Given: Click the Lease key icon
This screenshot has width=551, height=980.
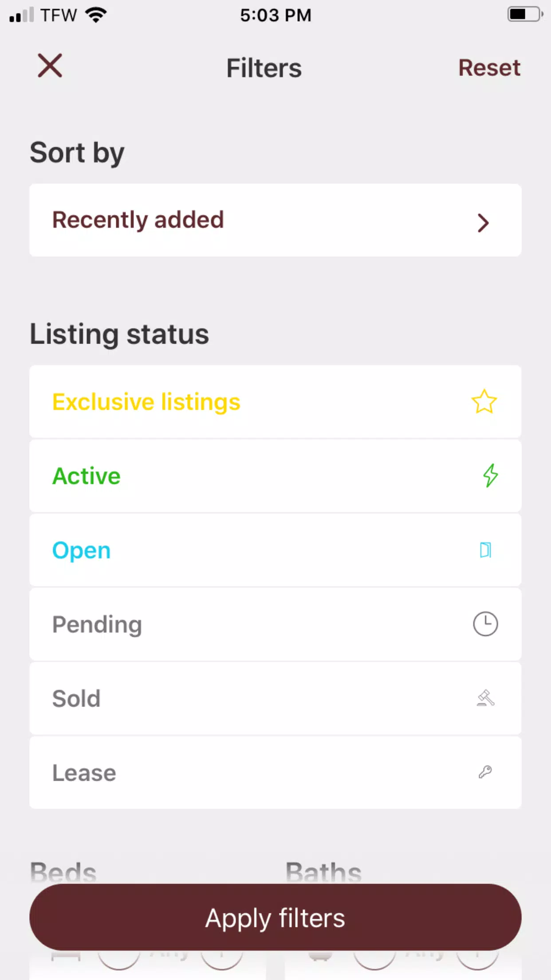Looking at the screenshot, I should (485, 772).
